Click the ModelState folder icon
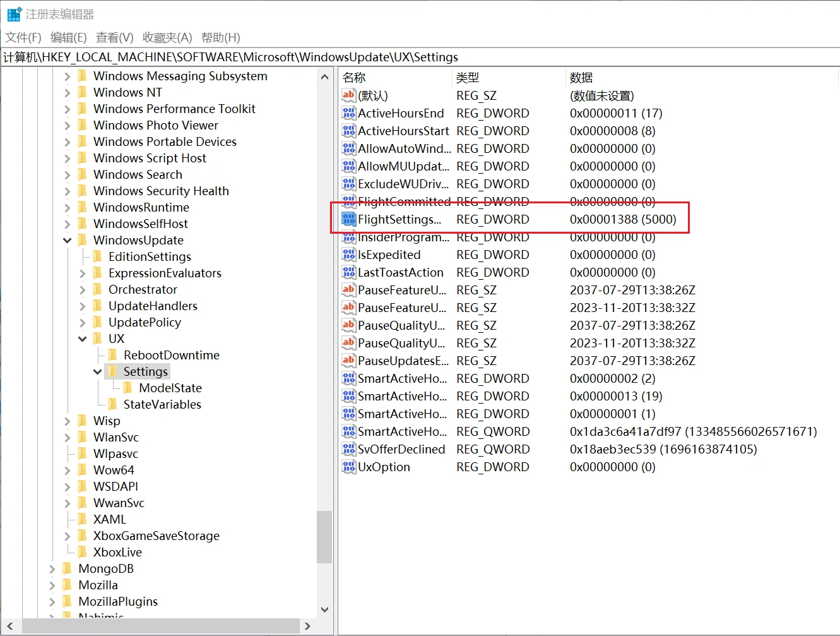This screenshot has height=636, width=840. pos(127,388)
